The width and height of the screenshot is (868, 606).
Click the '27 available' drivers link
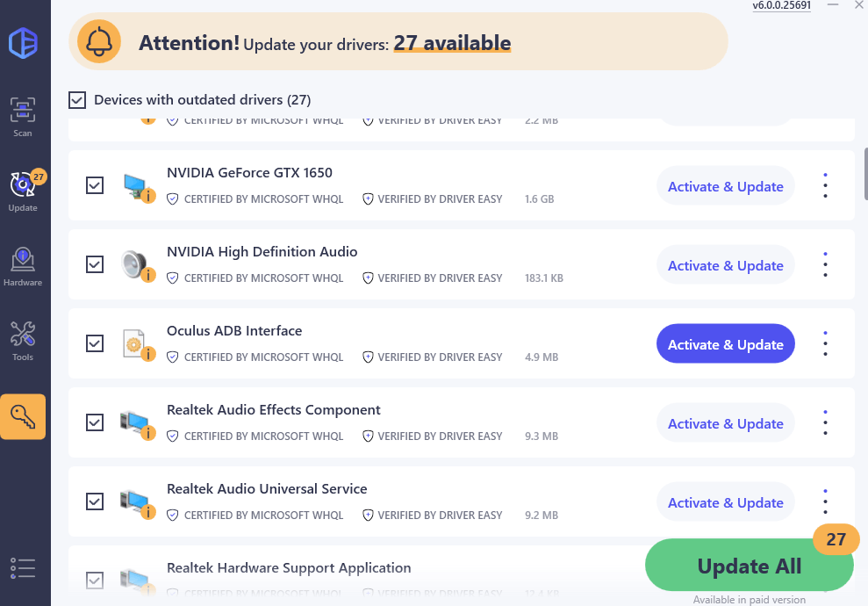(452, 42)
